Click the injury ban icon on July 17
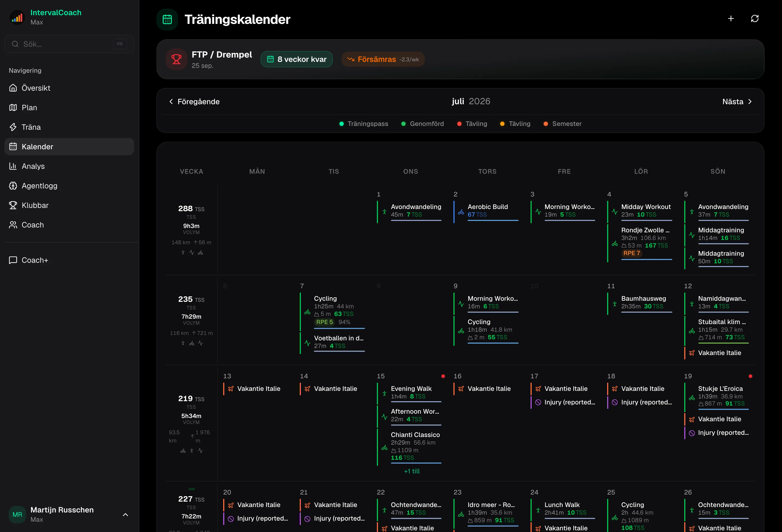This screenshot has width=782, height=532. click(538, 402)
